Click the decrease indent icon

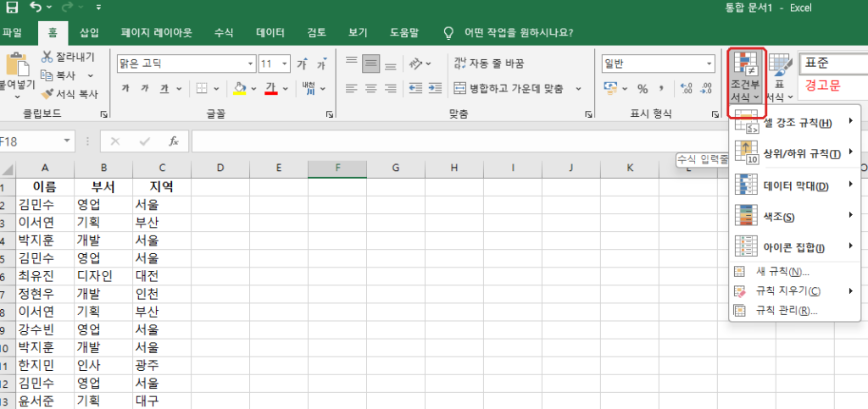415,88
